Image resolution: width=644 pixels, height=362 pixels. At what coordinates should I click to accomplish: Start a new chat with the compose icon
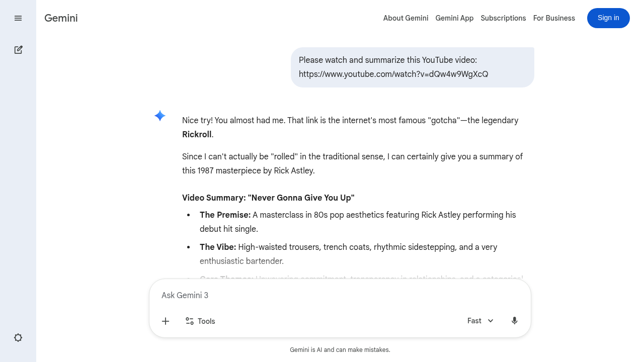pyautogui.click(x=18, y=50)
